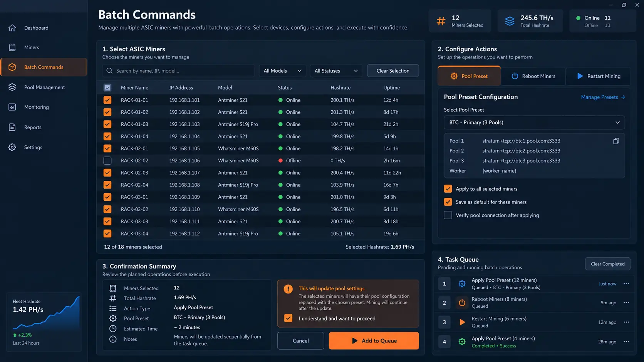The image size is (644, 362).
Task: Sort by the Uptime column header
Action: tap(391, 88)
